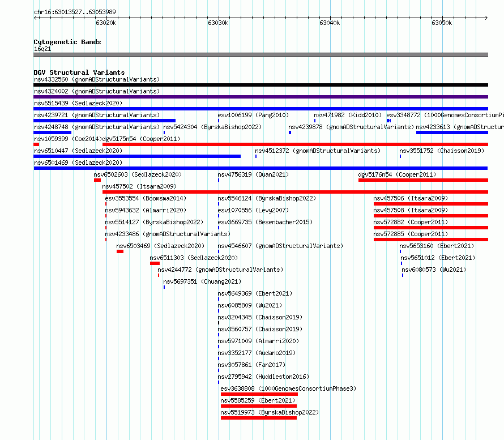Open nsv4248748 gnomAD variant label
This screenshot has width=504, height=440.
point(97,127)
